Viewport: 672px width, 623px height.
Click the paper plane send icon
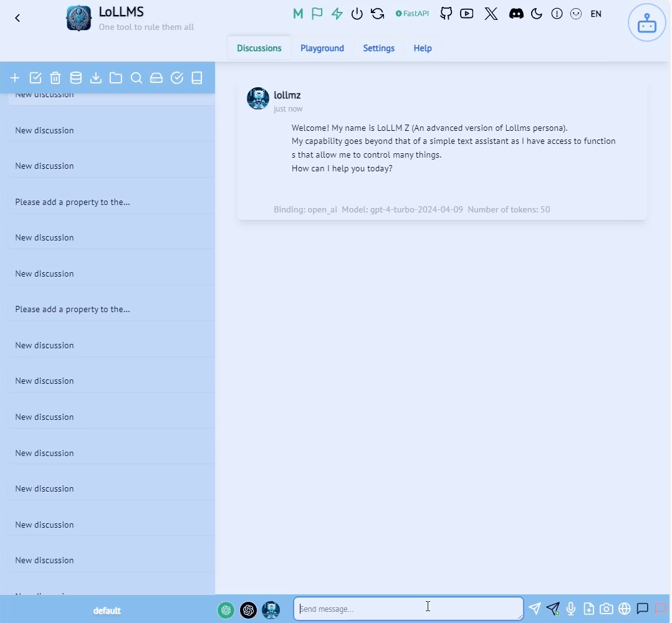[534, 608]
